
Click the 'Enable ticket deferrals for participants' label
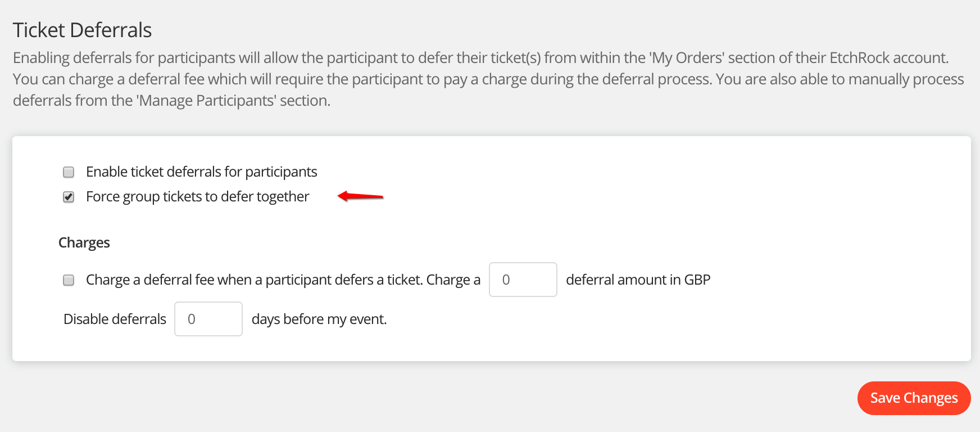[201, 172]
